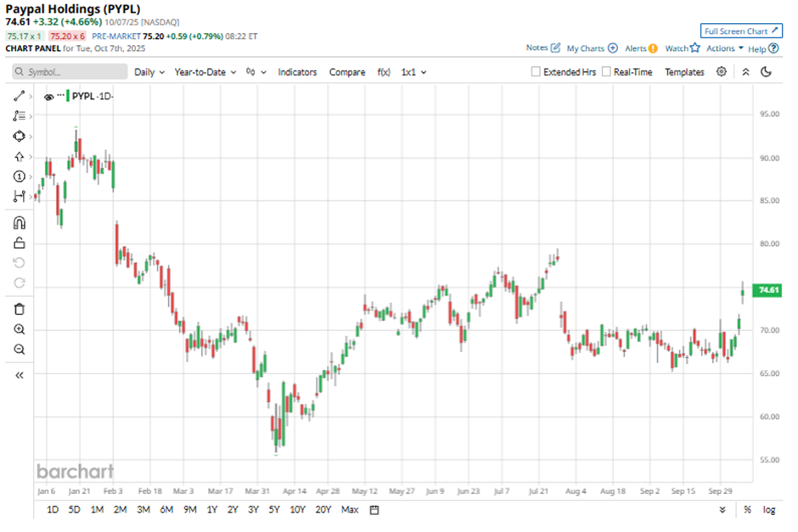Open the Actions dropdown
This screenshot has width=798, height=532.
725,48
